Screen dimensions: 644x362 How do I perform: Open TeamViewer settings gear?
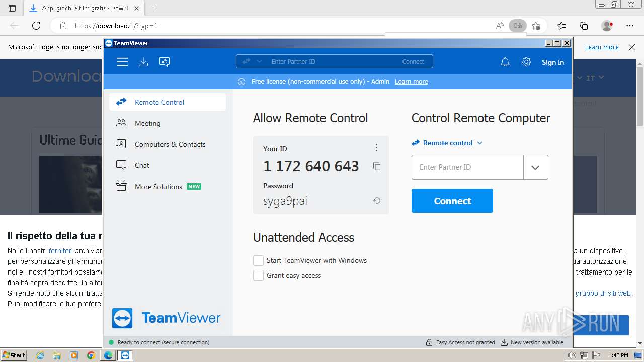(x=526, y=62)
